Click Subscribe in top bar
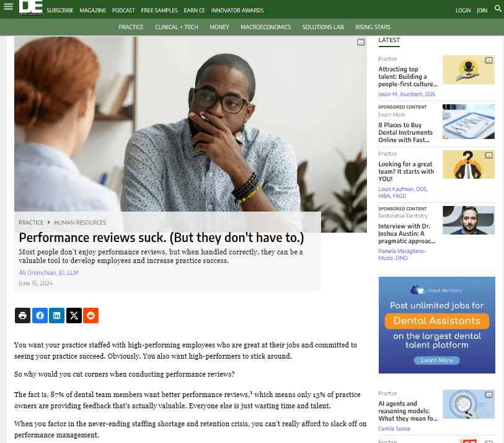This screenshot has height=443, width=504. [x=60, y=11]
